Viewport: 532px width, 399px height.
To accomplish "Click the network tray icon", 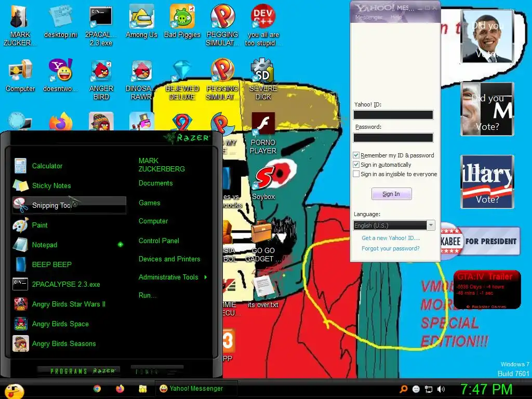I will coord(429,389).
